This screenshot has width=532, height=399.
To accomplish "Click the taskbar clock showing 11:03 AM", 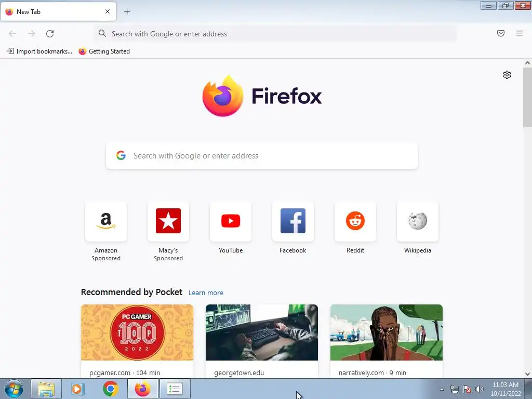I will 506,389.
